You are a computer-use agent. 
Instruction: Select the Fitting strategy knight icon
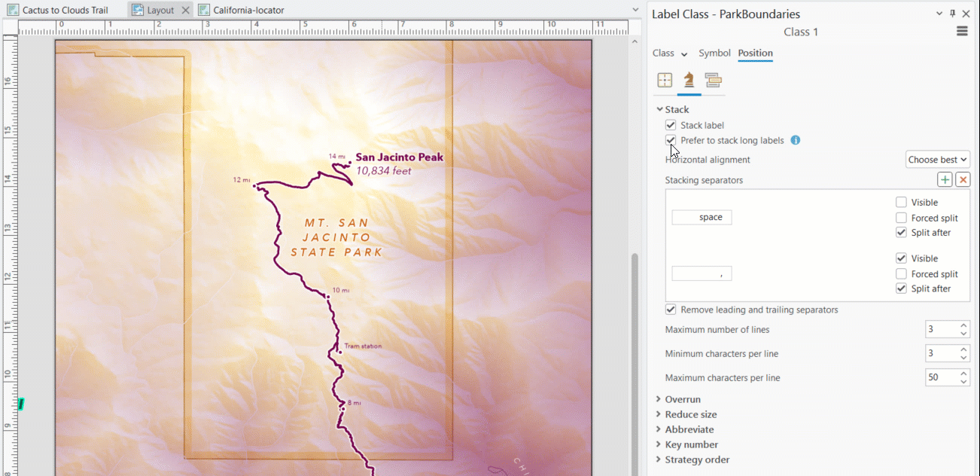[689, 79]
